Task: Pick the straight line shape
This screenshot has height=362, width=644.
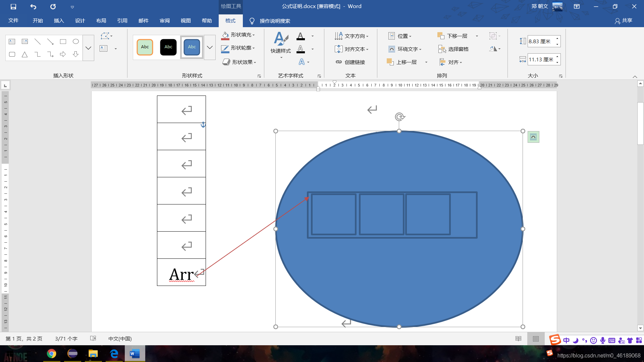Action: [x=38, y=42]
